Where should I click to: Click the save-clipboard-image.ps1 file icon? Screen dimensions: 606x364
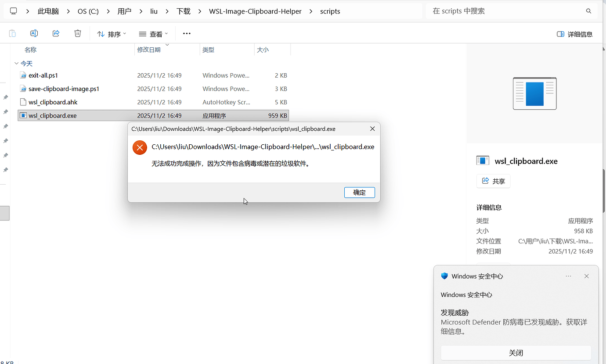[23, 89]
